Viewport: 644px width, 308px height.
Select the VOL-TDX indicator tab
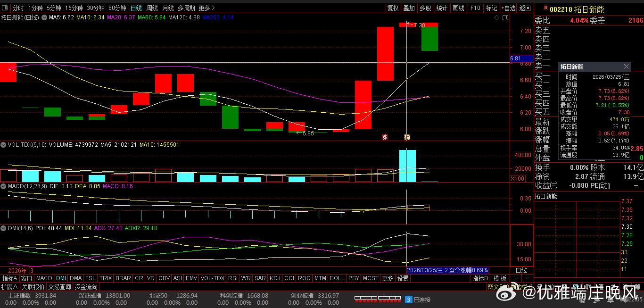coord(213,278)
